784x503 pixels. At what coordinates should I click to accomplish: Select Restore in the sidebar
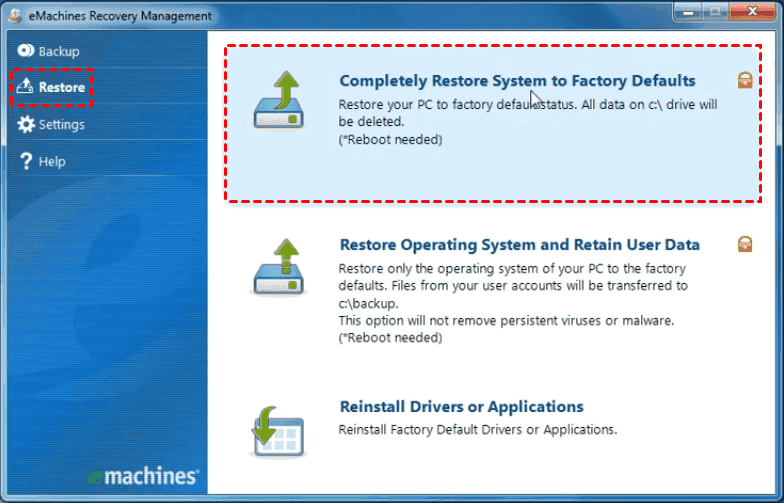point(51,87)
